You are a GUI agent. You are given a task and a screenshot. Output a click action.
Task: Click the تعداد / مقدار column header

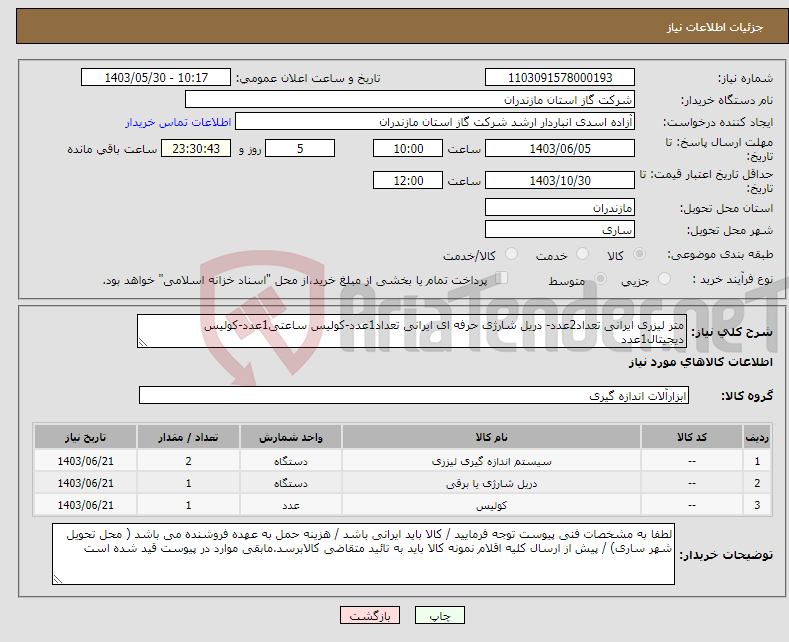[x=188, y=437]
